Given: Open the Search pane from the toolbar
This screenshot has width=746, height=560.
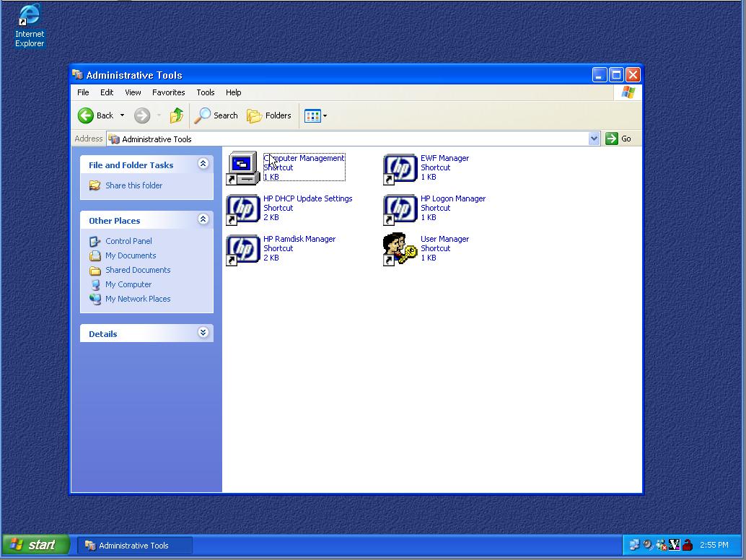Looking at the screenshot, I should (216, 115).
